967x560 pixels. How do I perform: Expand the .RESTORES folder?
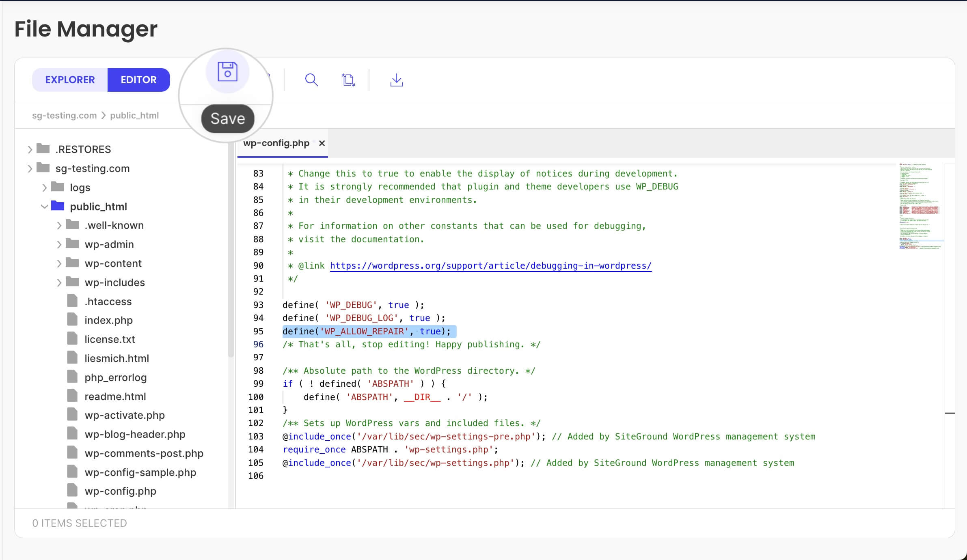(30, 149)
